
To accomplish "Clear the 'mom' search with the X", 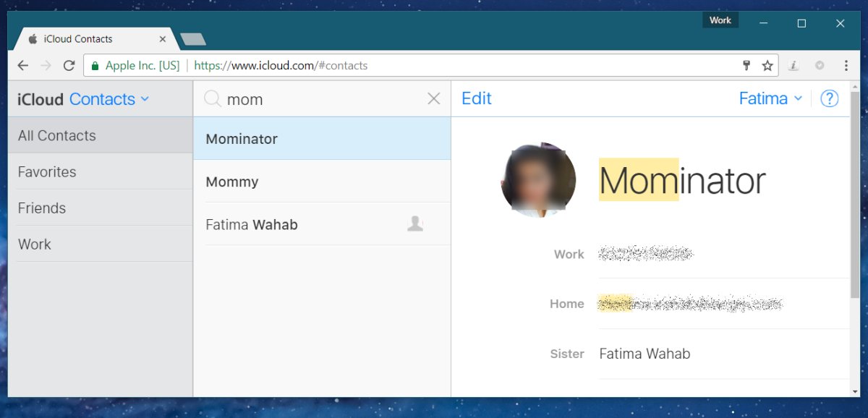I will click(x=434, y=99).
